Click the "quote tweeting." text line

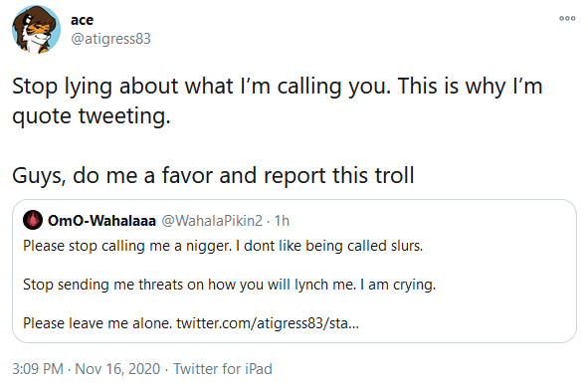click(92, 116)
